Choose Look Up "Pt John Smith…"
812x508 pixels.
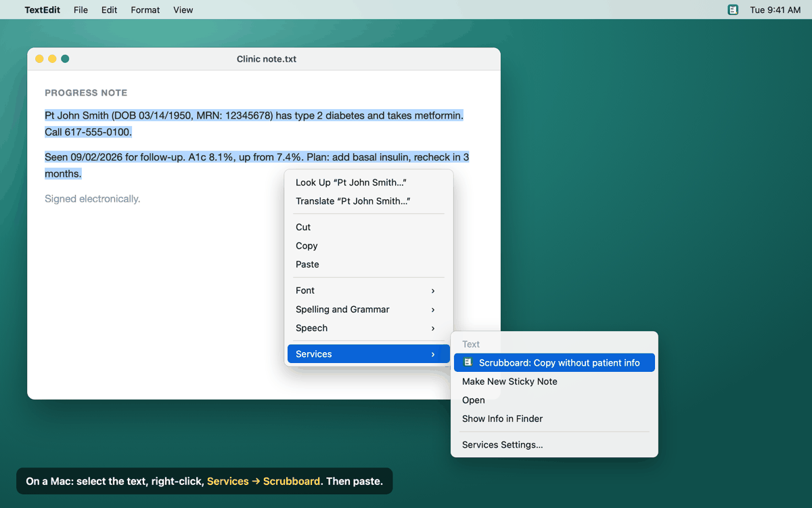tap(369, 182)
